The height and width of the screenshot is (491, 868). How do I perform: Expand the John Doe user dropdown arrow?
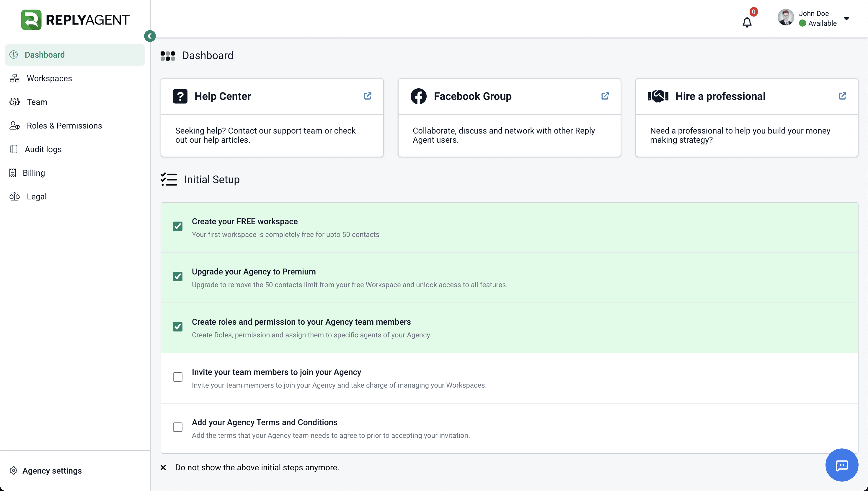coord(846,19)
